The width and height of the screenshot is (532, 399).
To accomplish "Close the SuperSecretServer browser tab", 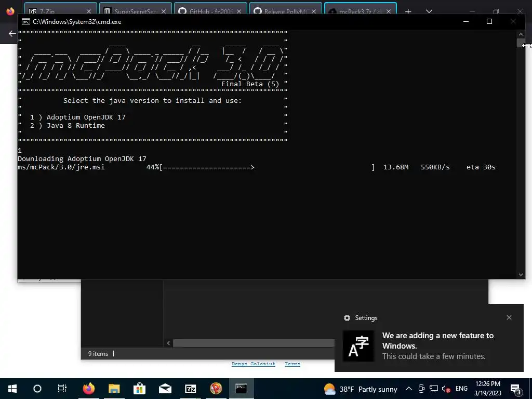I will [164, 11].
